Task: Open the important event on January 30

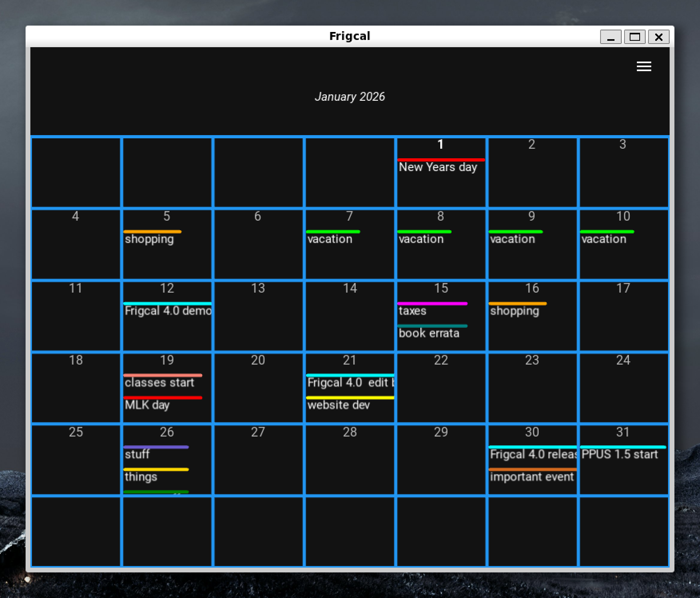Action: (532, 477)
